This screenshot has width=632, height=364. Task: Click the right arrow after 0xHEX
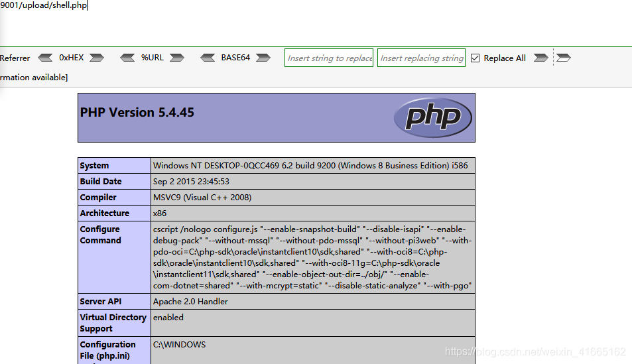coord(97,58)
